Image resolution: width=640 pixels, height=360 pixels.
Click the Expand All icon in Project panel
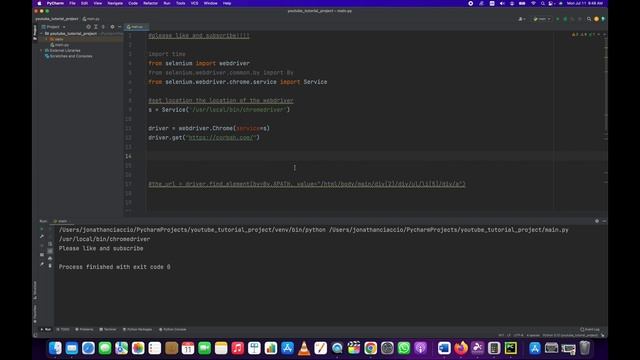click(96, 27)
